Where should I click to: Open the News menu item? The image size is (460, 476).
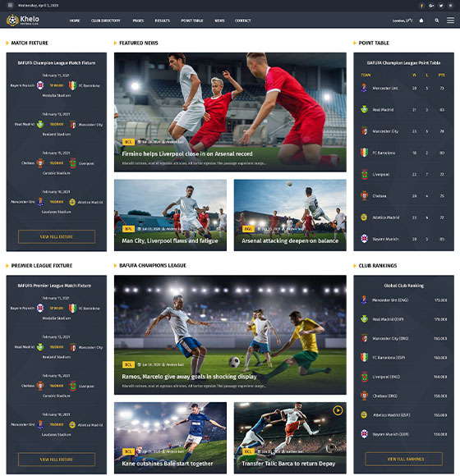[219, 21]
